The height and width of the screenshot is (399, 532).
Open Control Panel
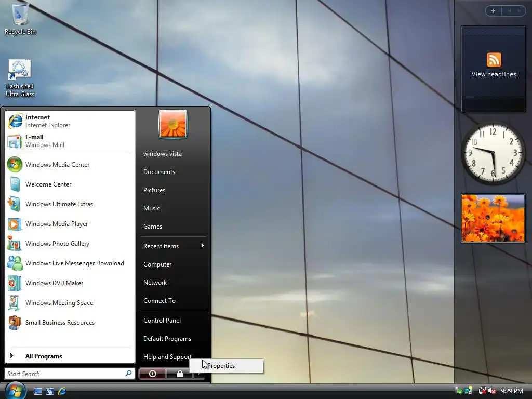(x=174, y=320)
